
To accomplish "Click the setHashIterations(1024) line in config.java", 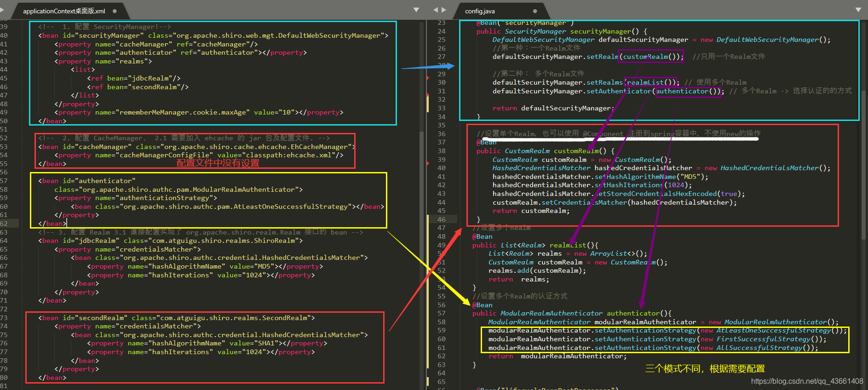I will pyautogui.click(x=592, y=185).
